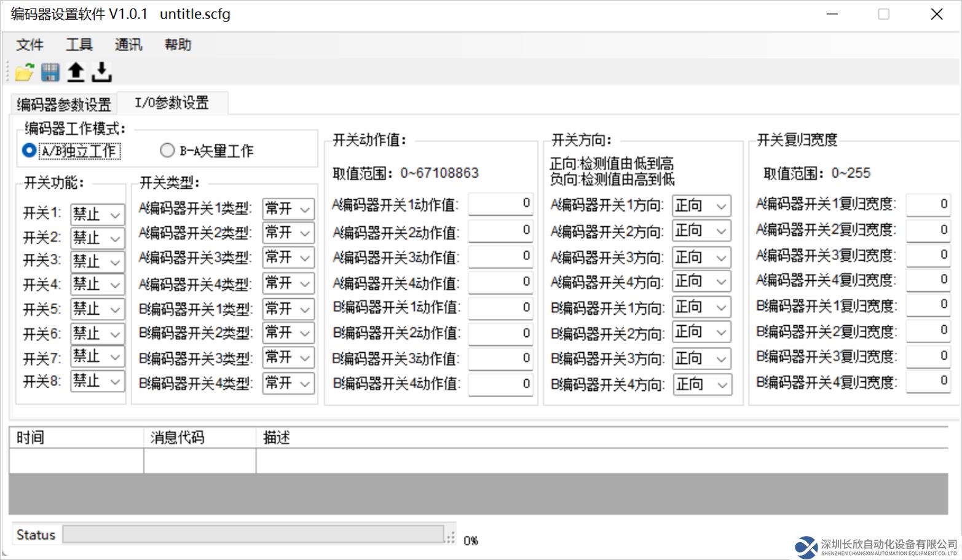This screenshot has height=560, width=962.
Task: Expand the 开关1 function dropdown
Action: coord(97,215)
